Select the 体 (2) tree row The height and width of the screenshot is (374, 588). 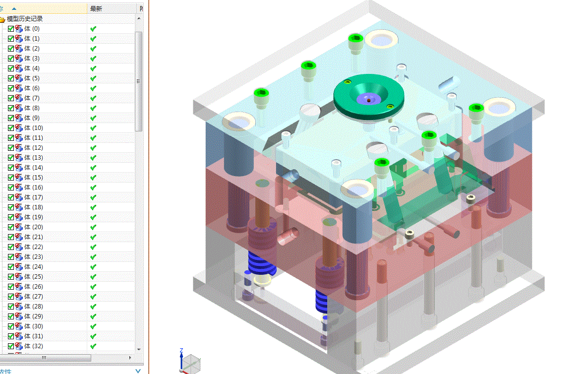pyautogui.click(x=67, y=49)
